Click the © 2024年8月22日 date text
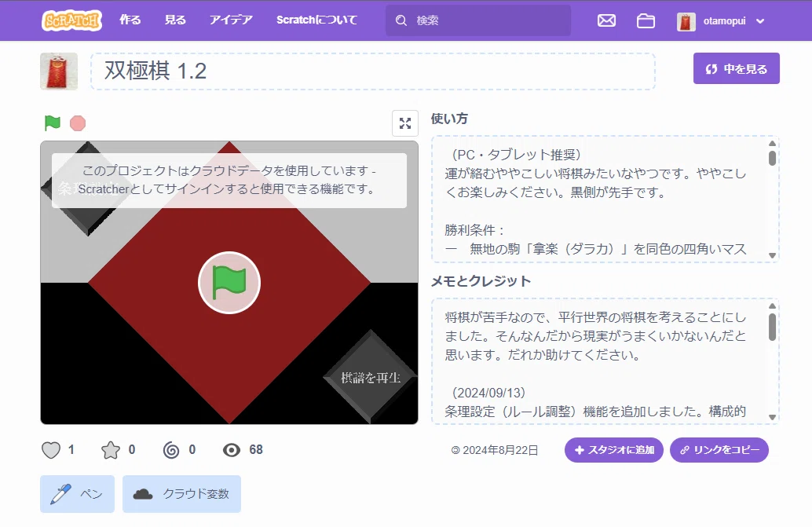The height and width of the screenshot is (527, 812). 495,450
